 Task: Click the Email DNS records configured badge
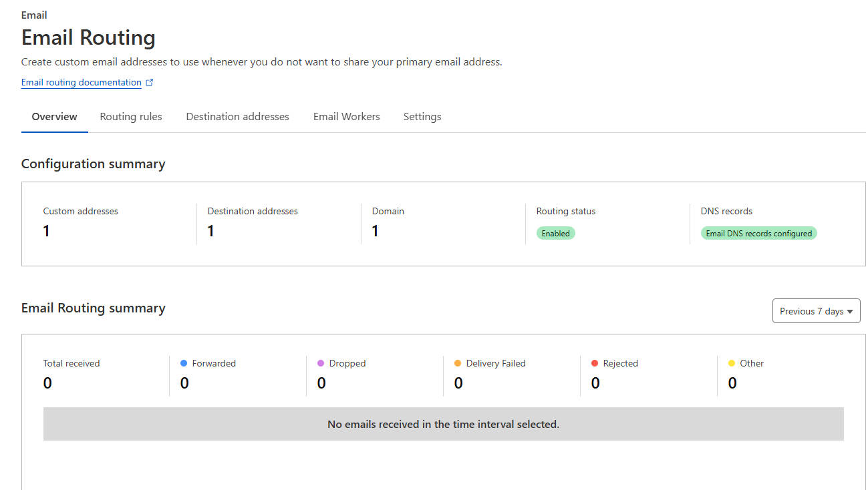(x=758, y=234)
